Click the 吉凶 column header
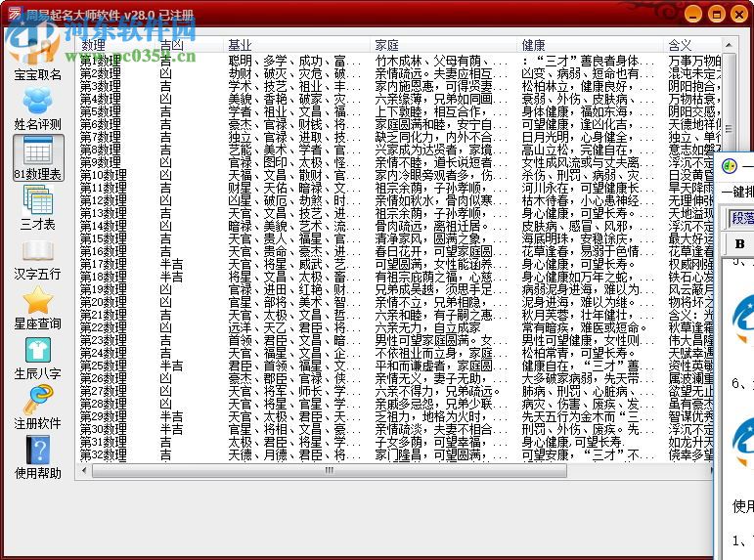The height and width of the screenshot is (560, 754). (191, 45)
